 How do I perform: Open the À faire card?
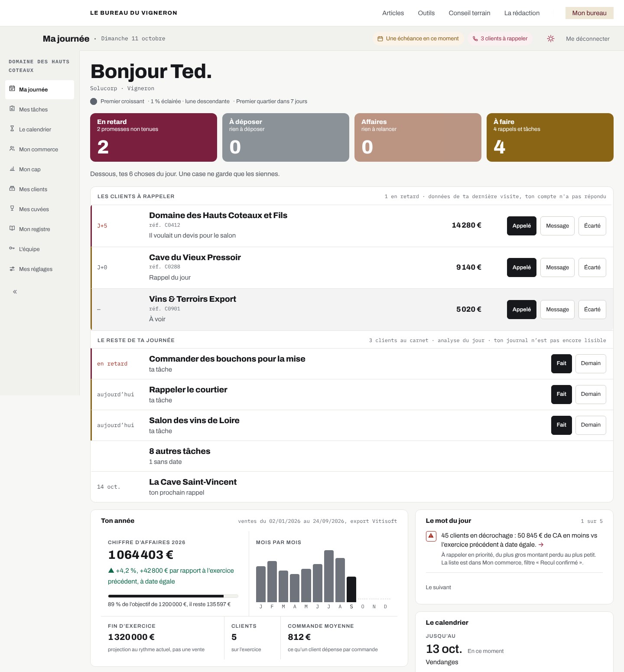point(550,137)
